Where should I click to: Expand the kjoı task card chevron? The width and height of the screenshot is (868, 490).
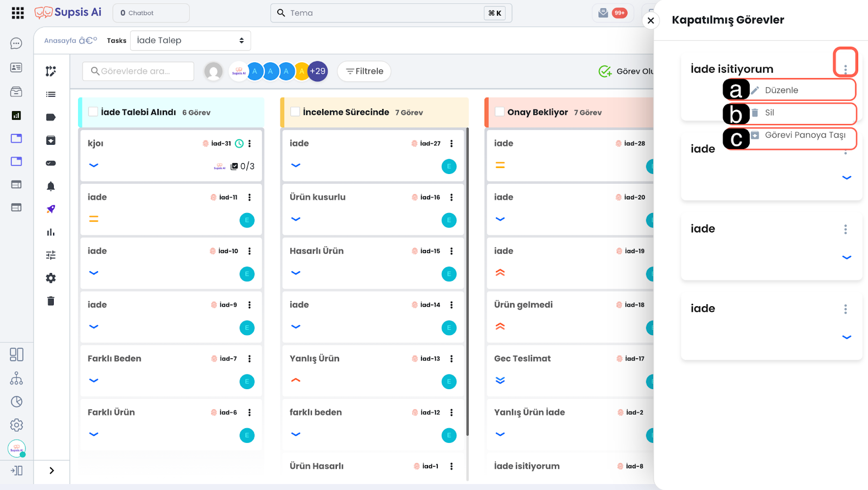[x=94, y=165]
